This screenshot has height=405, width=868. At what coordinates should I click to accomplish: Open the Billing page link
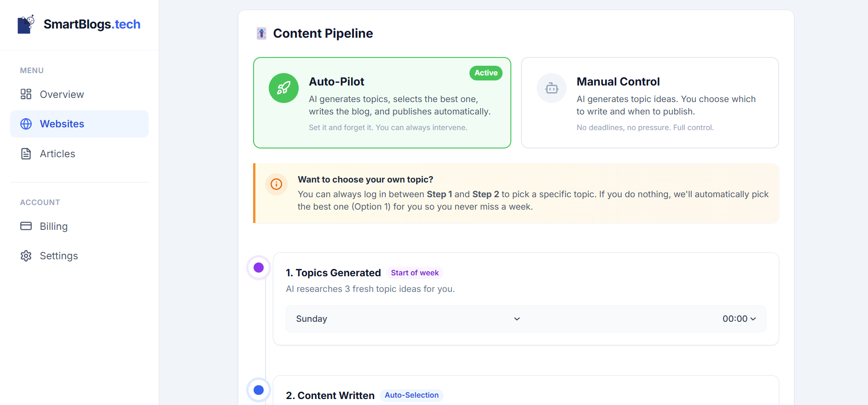(x=54, y=226)
